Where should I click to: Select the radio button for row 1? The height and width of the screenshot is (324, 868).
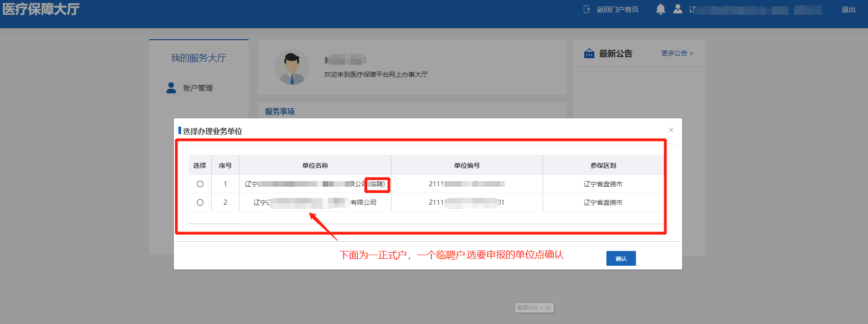click(x=200, y=184)
